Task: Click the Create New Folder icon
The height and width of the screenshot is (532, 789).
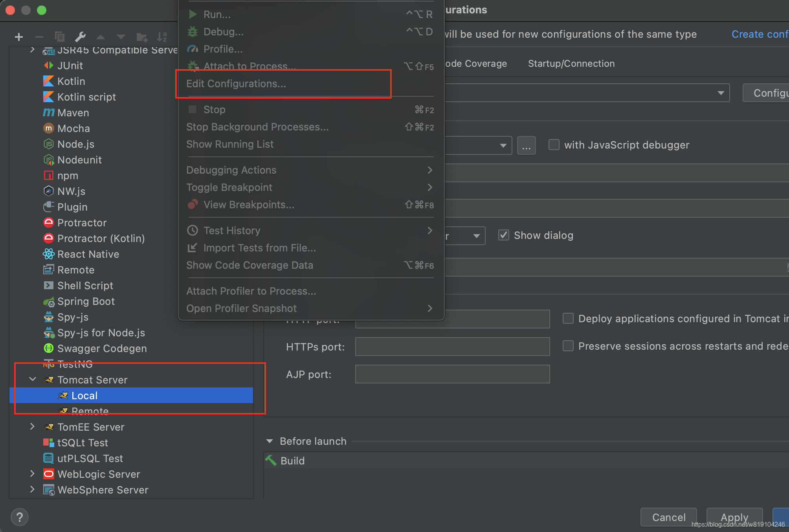Action: [x=142, y=37]
